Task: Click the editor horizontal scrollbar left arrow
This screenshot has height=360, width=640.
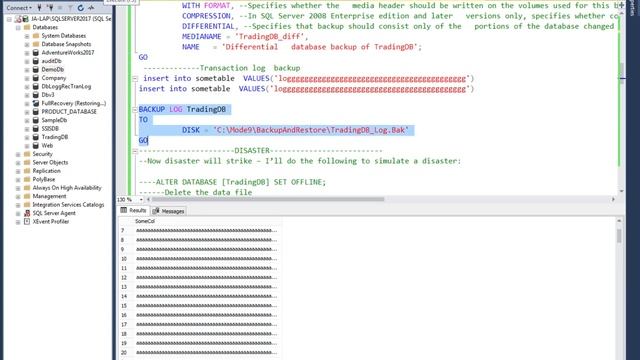Action: click(148, 200)
